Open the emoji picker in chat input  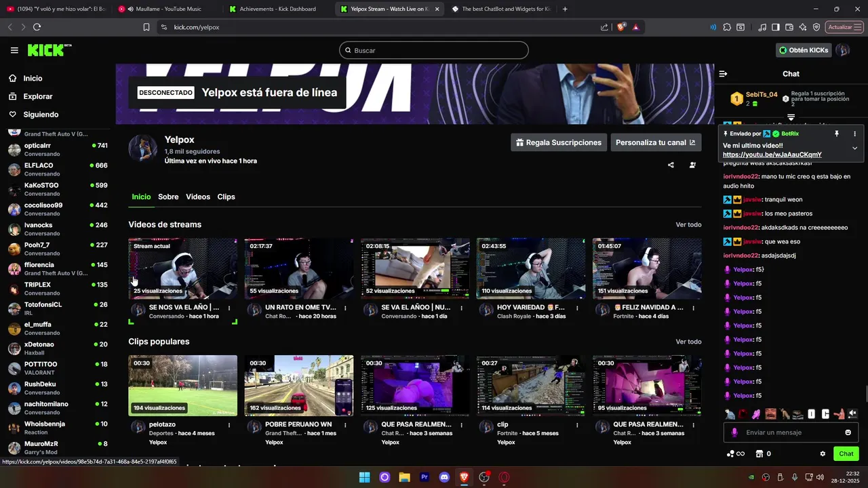(x=848, y=432)
